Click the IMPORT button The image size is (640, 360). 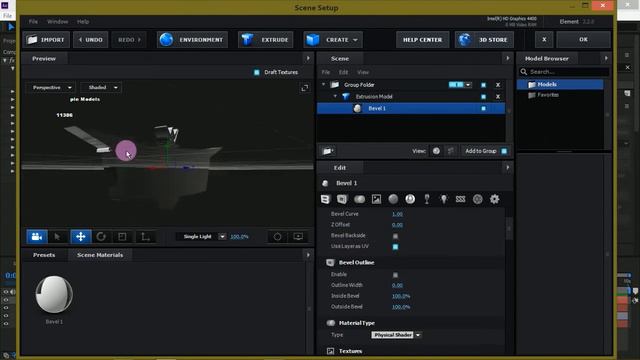tap(46, 40)
